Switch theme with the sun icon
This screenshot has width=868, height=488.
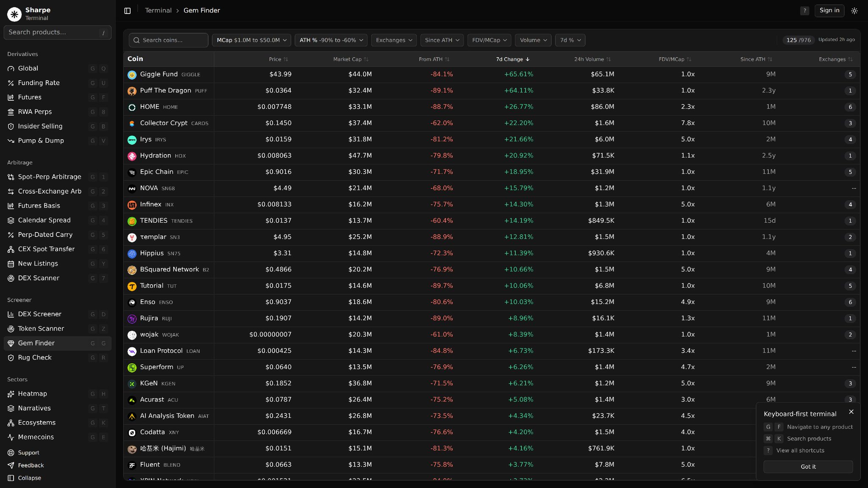[854, 11]
